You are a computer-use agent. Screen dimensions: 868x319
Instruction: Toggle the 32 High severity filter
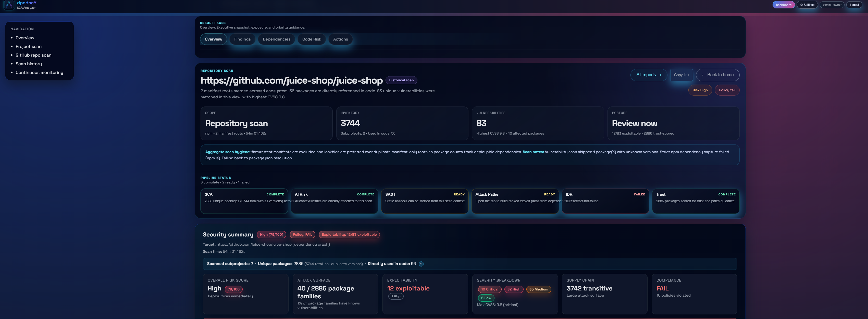(x=514, y=289)
